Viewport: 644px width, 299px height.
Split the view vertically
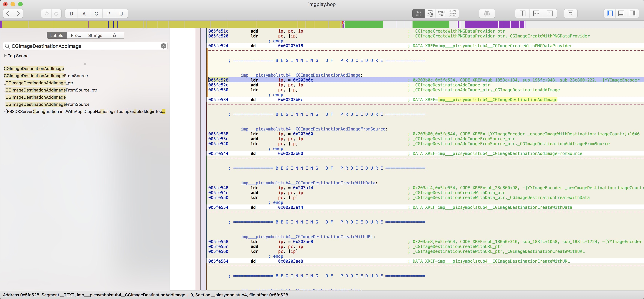click(x=522, y=14)
